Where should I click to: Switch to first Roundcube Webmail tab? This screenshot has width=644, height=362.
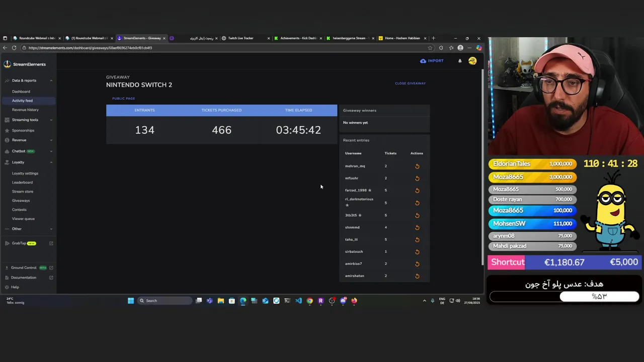pos(37,38)
